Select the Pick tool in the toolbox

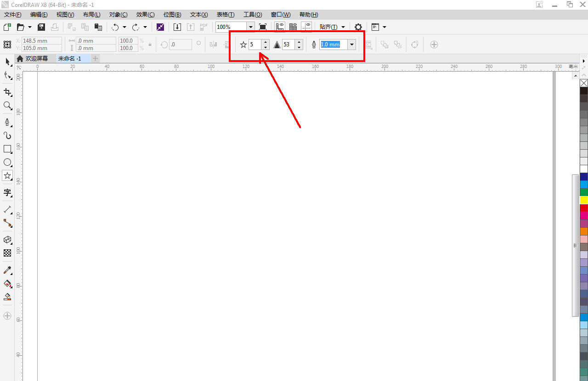7,62
